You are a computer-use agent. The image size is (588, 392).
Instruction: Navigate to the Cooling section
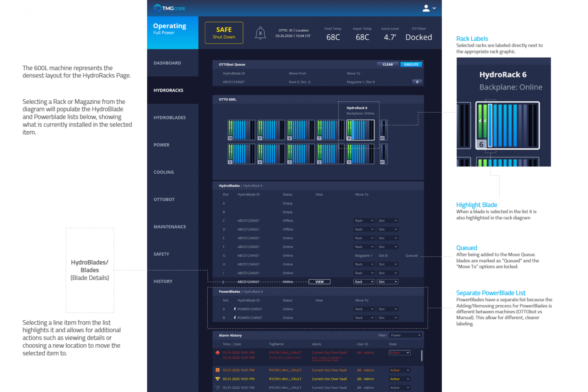point(173,172)
